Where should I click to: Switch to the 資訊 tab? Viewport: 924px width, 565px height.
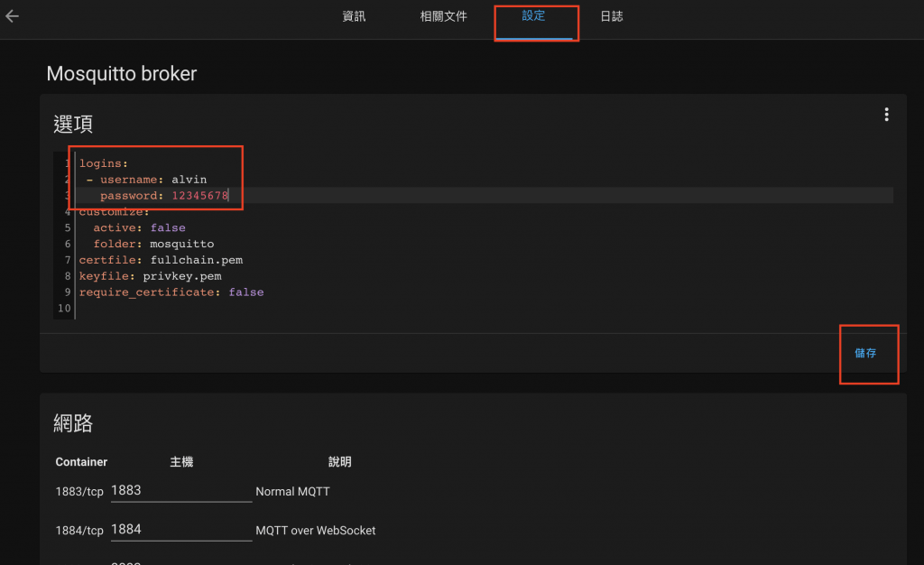coord(354,16)
